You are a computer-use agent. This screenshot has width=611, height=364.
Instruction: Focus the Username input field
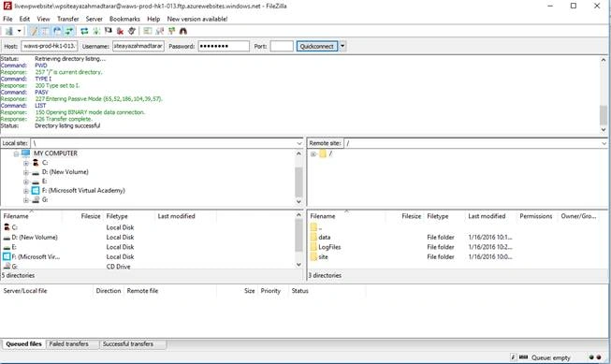[x=138, y=46]
